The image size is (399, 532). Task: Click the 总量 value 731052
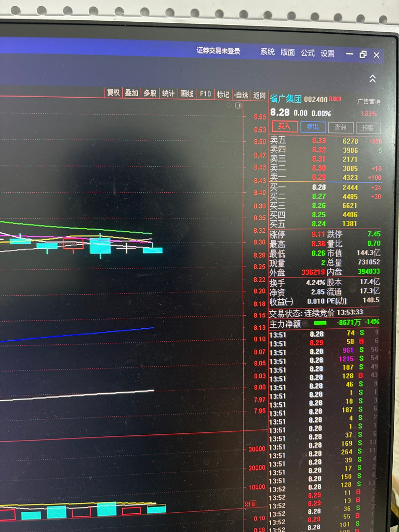(369, 262)
